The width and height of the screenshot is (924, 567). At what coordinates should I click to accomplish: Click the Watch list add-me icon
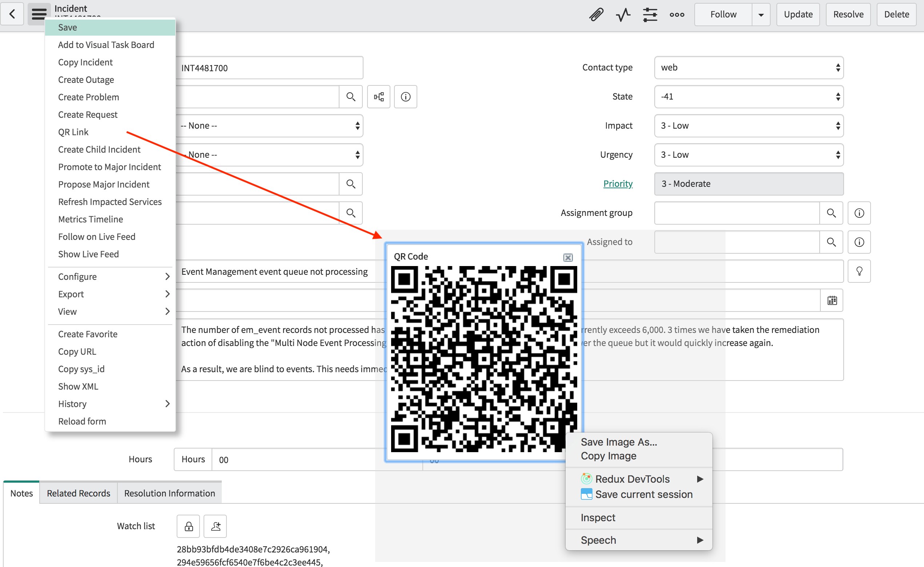click(x=215, y=526)
